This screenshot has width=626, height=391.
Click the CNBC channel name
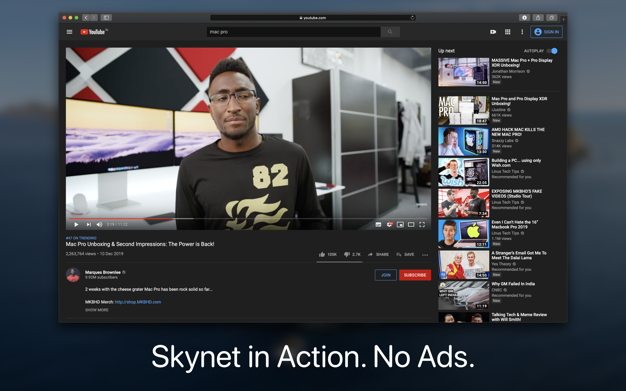coord(497,290)
